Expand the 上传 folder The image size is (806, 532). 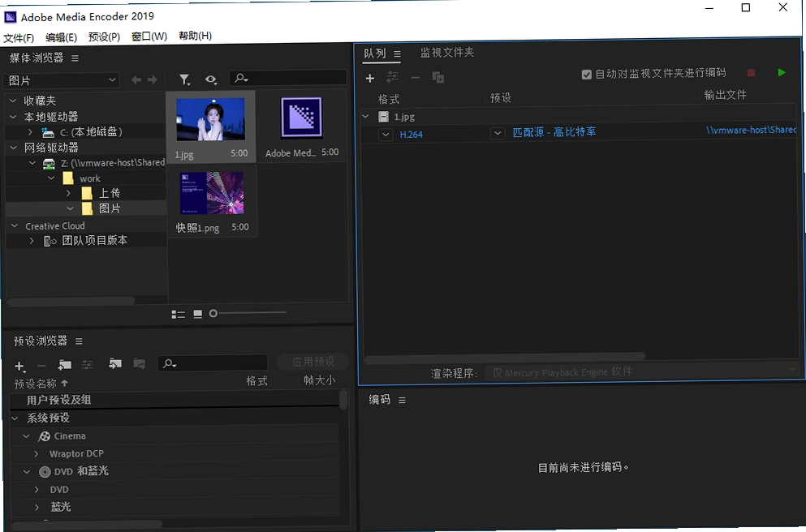click(68, 193)
